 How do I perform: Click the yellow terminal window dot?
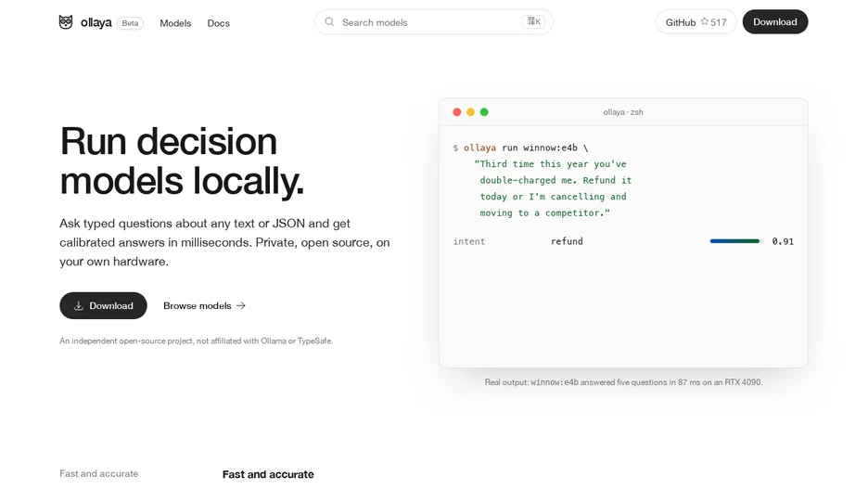(470, 112)
